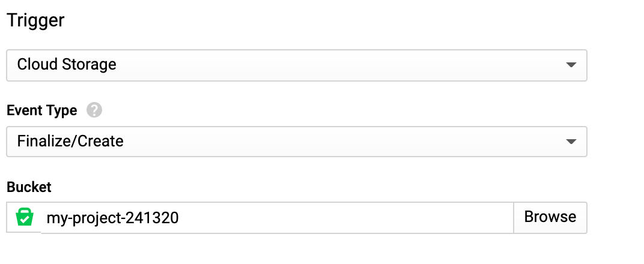The height and width of the screenshot is (264, 644).
Task: Focus the Bucket name input field
Action: (x=276, y=217)
